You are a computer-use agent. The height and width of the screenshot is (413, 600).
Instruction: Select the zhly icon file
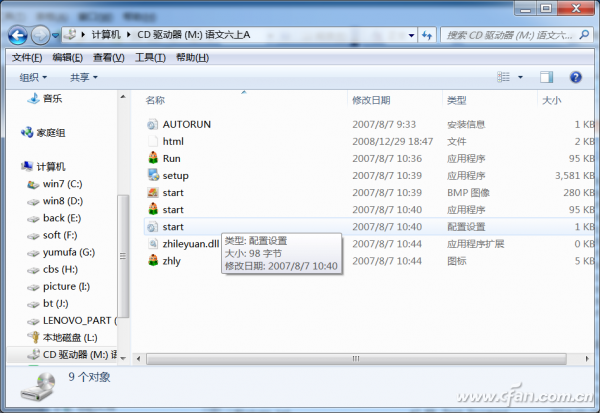pos(153,261)
